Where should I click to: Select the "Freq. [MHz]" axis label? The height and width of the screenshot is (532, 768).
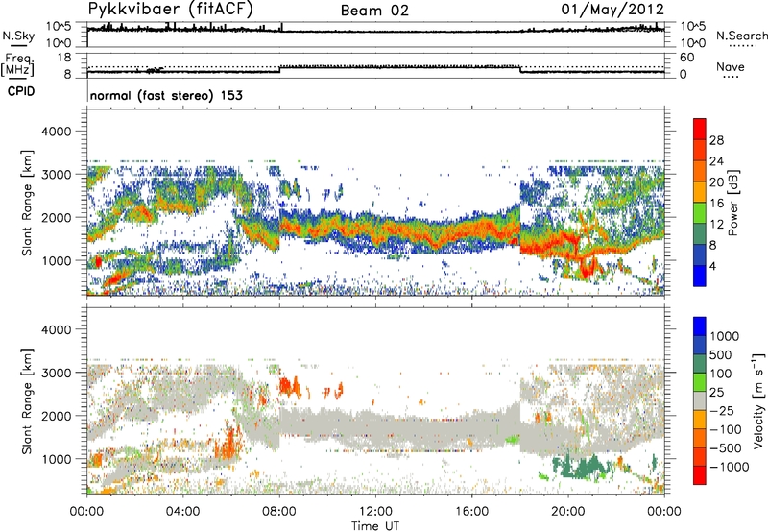click(17, 65)
